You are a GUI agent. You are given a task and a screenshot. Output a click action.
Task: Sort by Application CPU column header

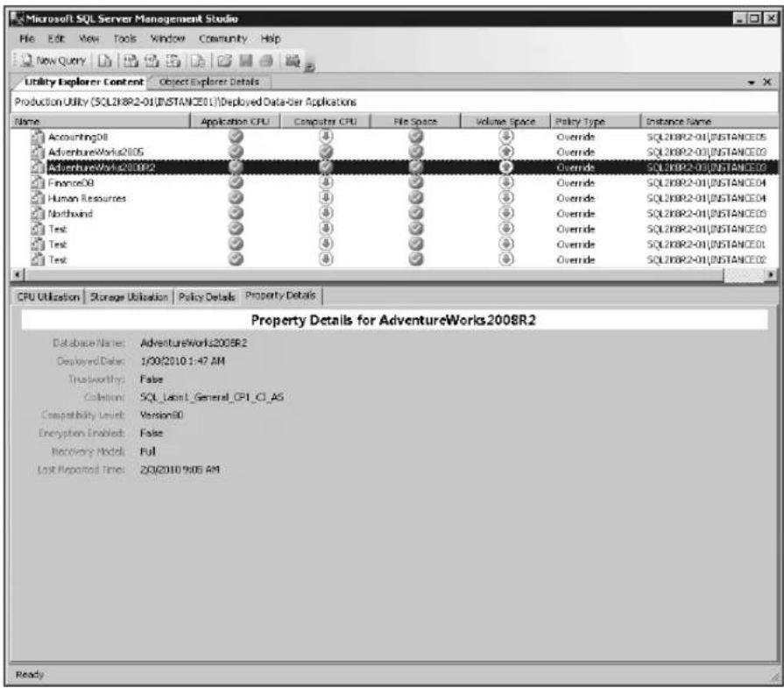235,121
